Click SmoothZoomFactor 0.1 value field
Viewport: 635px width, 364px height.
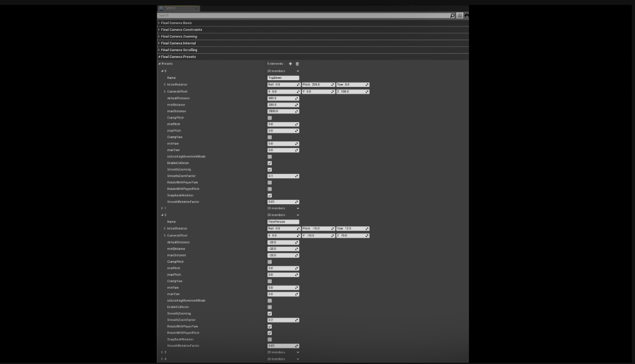[x=283, y=176]
